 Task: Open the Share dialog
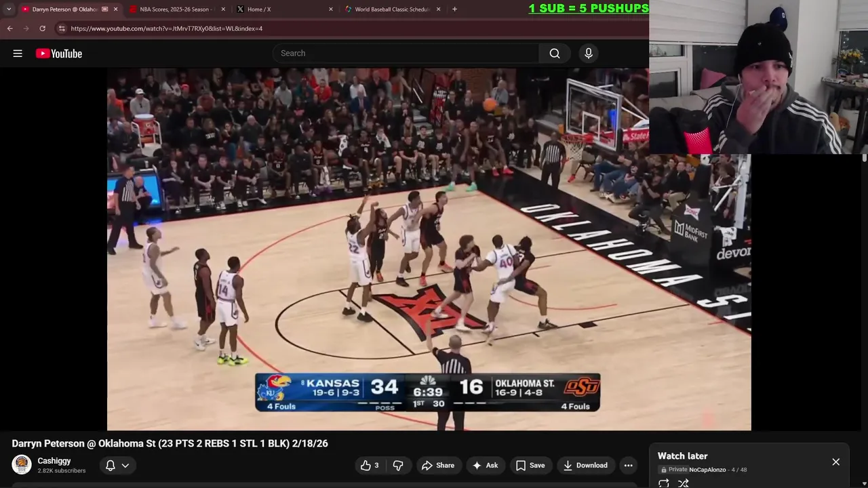[x=437, y=465]
